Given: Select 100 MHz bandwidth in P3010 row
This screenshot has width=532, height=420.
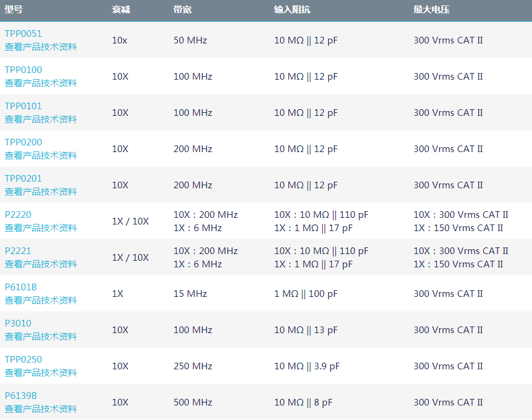Looking at the screenshot, I should (193, 330).
